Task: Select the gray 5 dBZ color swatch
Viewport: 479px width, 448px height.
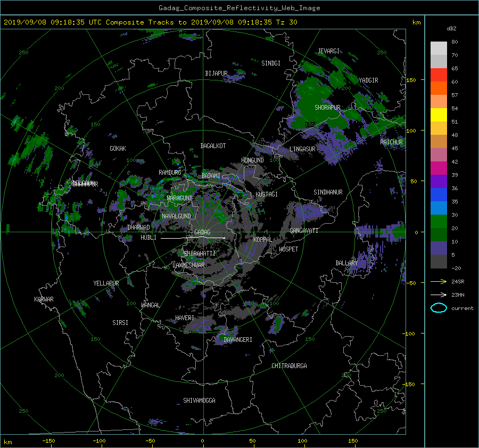Action: (439, 261)
